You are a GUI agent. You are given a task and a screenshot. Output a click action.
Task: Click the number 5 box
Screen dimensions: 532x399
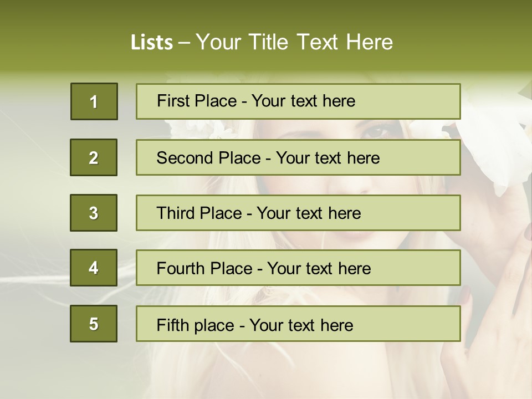tap(94, 324)
